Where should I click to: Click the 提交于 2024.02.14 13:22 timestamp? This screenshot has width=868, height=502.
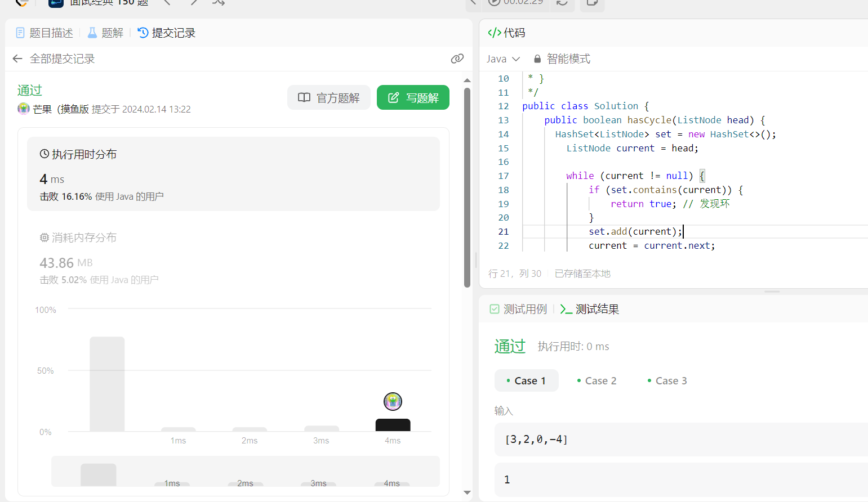click(x=141, y=109)
